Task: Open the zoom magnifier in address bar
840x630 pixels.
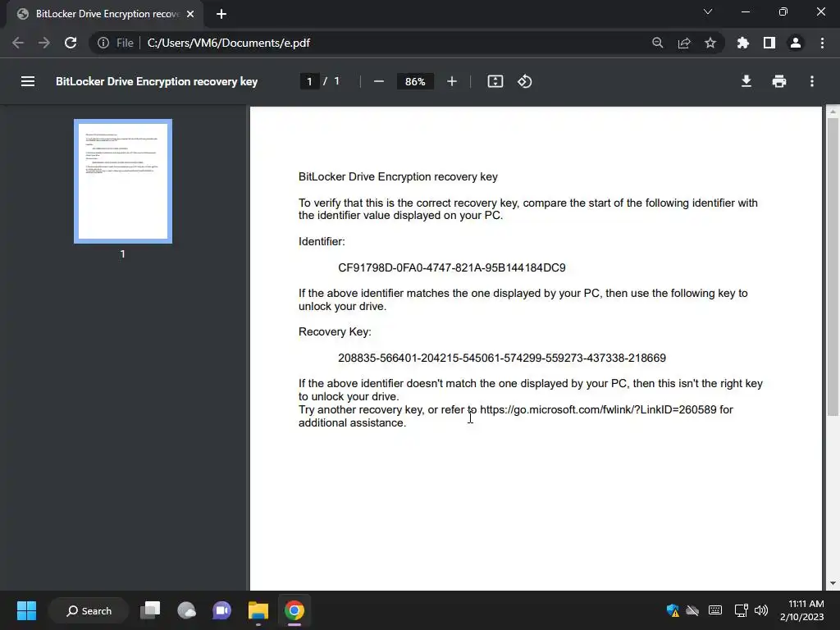Action: click(657, 43)
